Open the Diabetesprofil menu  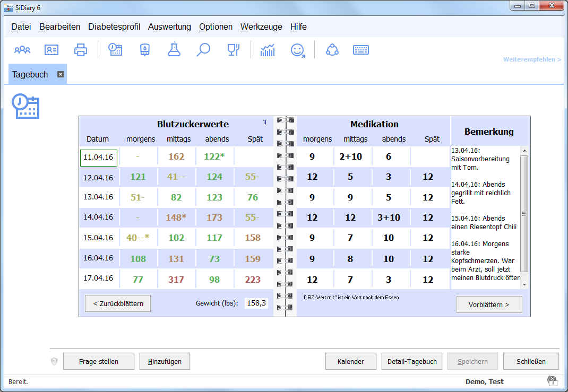[114, 27]
